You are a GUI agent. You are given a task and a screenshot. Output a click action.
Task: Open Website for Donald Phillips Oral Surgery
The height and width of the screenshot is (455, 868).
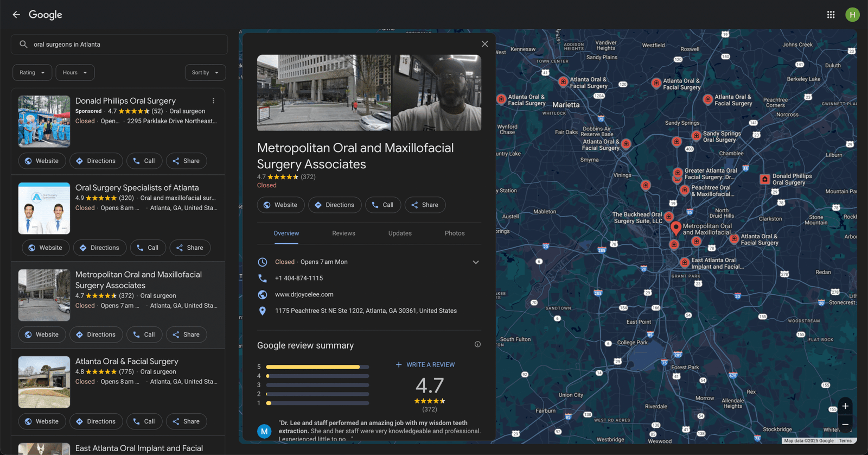coord(42,161)
